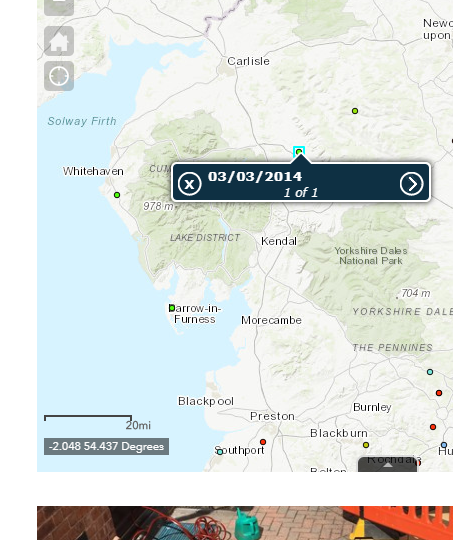Click the locate-me crosshair button

click(x=59, y=76)
